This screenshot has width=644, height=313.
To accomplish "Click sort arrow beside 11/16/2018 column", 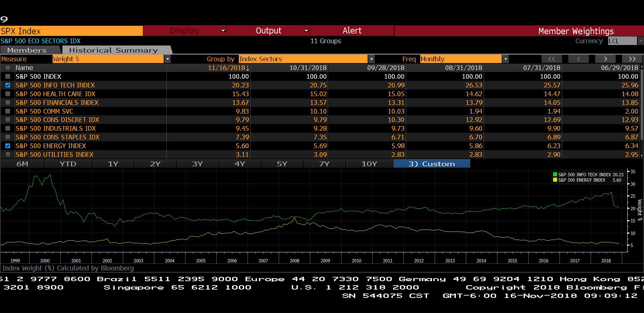I will tap(248, 68).
